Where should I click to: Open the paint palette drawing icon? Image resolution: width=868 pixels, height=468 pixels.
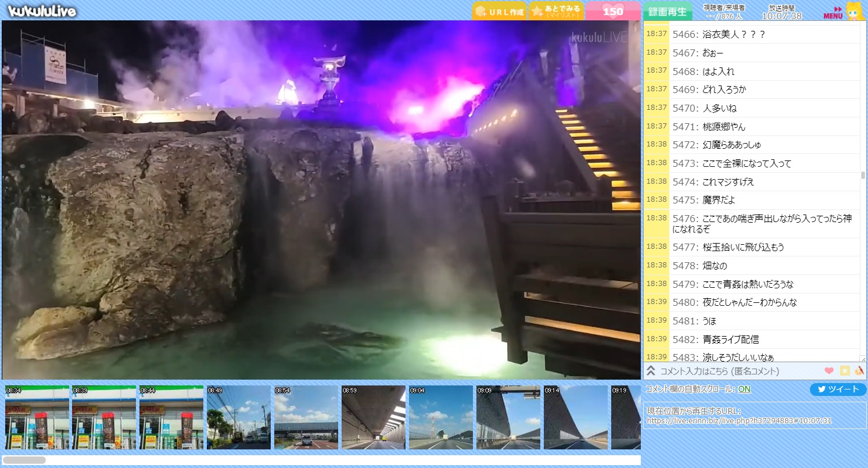tap(859, 371)
